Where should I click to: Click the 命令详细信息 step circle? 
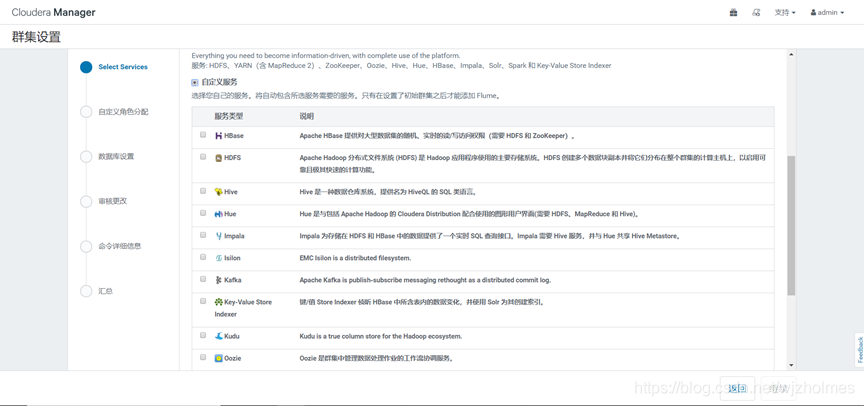tap(85, 246)
